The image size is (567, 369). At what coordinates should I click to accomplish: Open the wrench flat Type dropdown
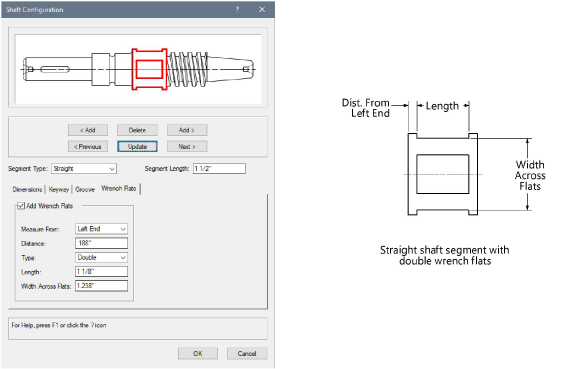[x=101, y=258]
